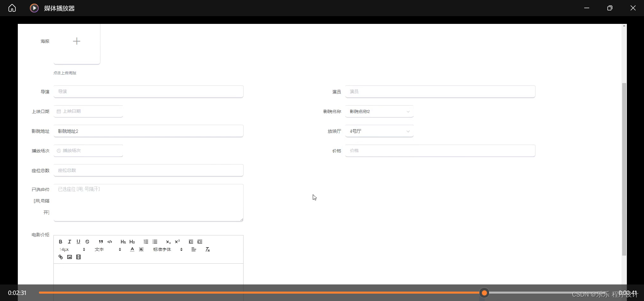
Task: Click the form's vertical scrollbar thumb
Action: pyautogui.click(x=624, y=169)
